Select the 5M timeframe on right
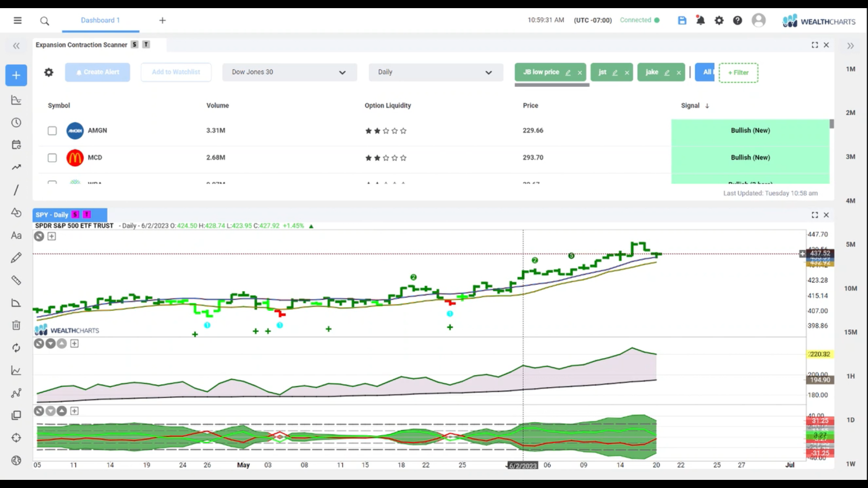The image size is (868, 488). (x=851, y=244)
